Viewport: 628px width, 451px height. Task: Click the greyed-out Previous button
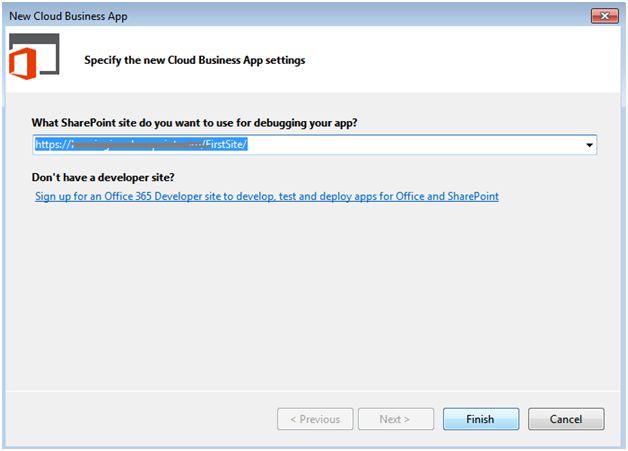click(315, 419)
